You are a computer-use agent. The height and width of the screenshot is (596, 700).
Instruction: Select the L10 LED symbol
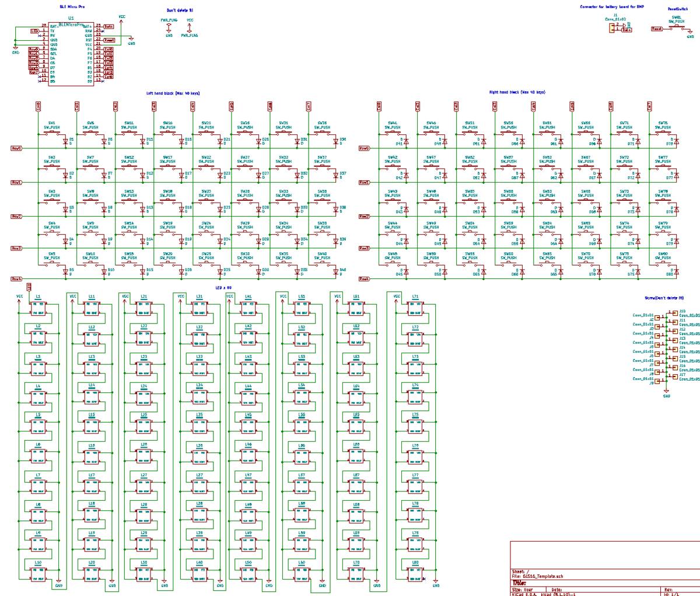point(38,574)
